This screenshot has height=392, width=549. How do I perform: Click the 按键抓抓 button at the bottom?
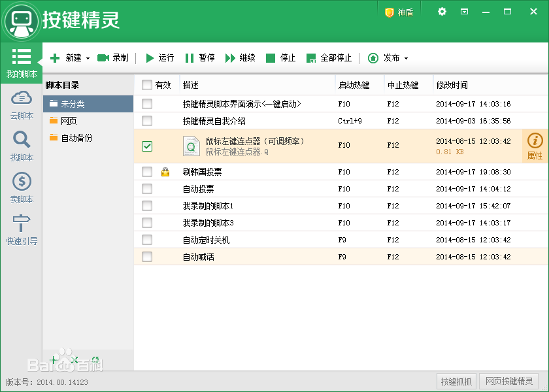coord(456,381)
